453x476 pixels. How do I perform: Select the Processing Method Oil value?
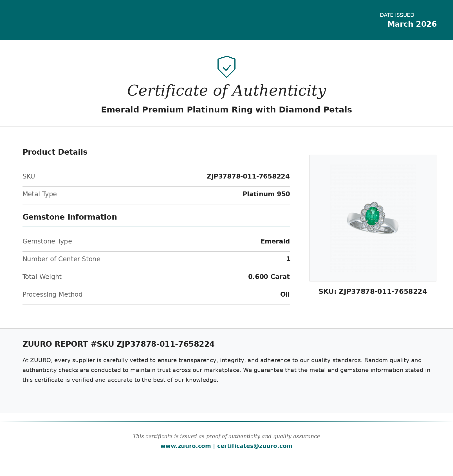point(285,294)
